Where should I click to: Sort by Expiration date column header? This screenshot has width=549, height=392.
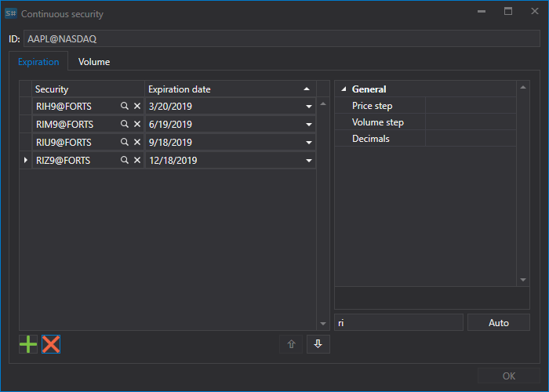click(231, 89)
